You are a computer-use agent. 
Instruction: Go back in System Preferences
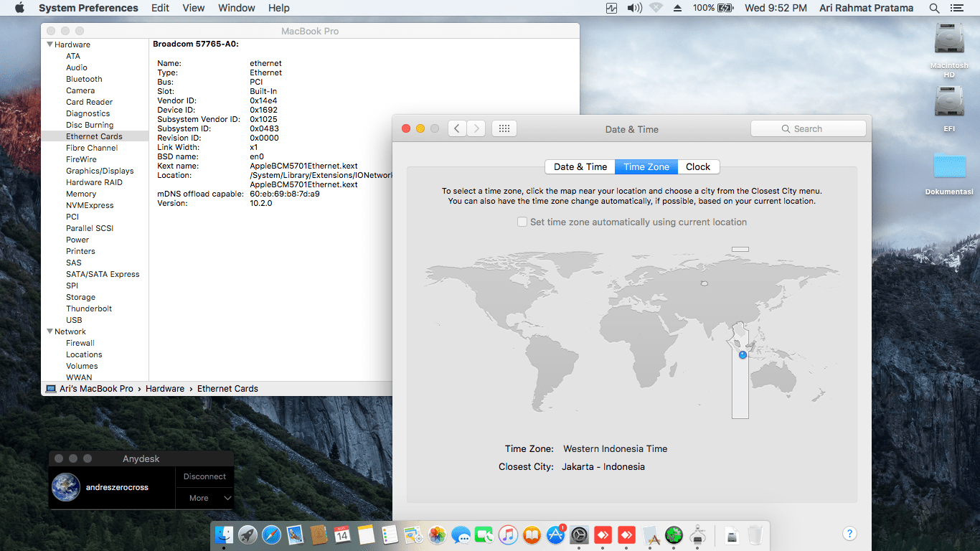tap(457, 128)
